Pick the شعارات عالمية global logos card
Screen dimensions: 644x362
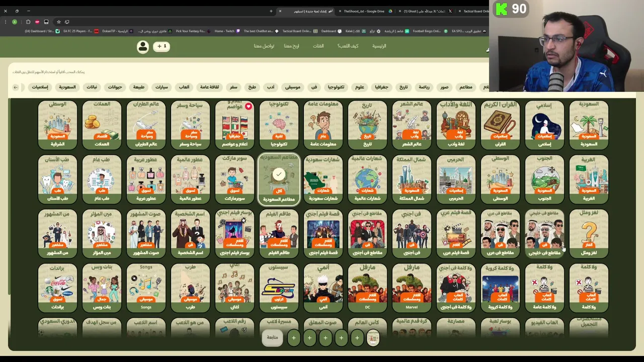(x=367, y=179)
